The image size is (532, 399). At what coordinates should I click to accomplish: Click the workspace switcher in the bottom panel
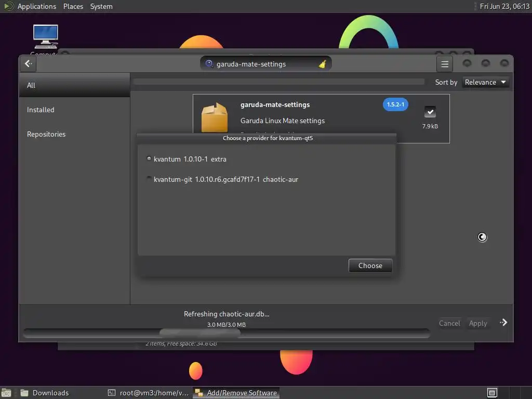tap(492, 393)
